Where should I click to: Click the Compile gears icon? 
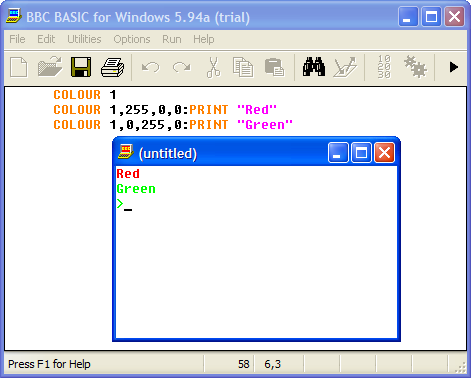coord(415,67)
